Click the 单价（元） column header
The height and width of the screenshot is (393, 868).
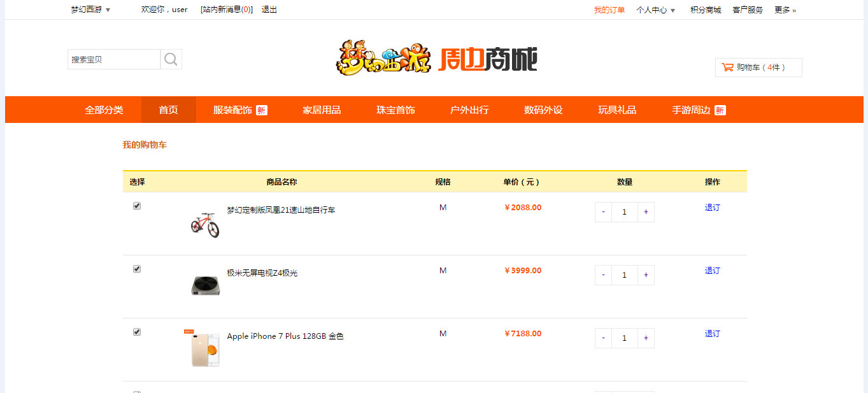tap(522, 182)
